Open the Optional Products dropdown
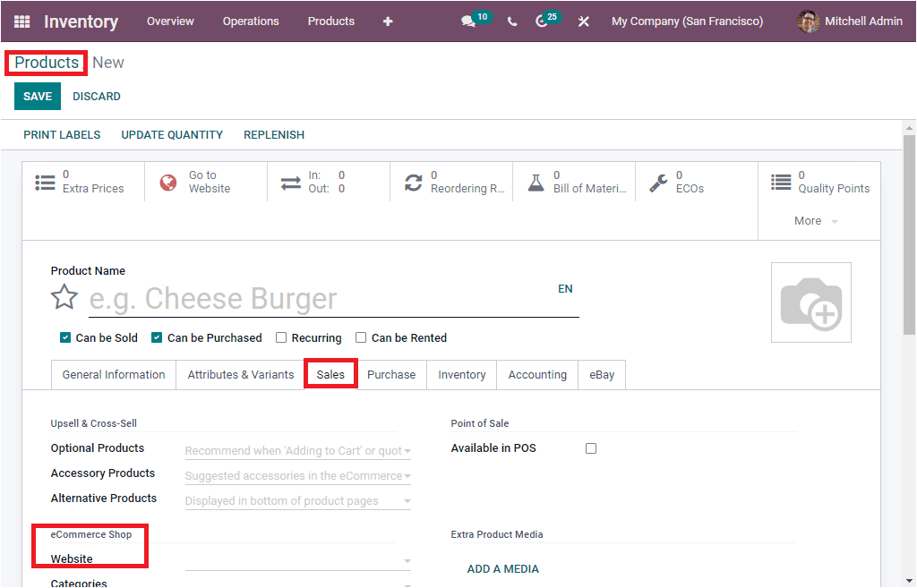Screen dimensions: 917x588 click(297, 450)
